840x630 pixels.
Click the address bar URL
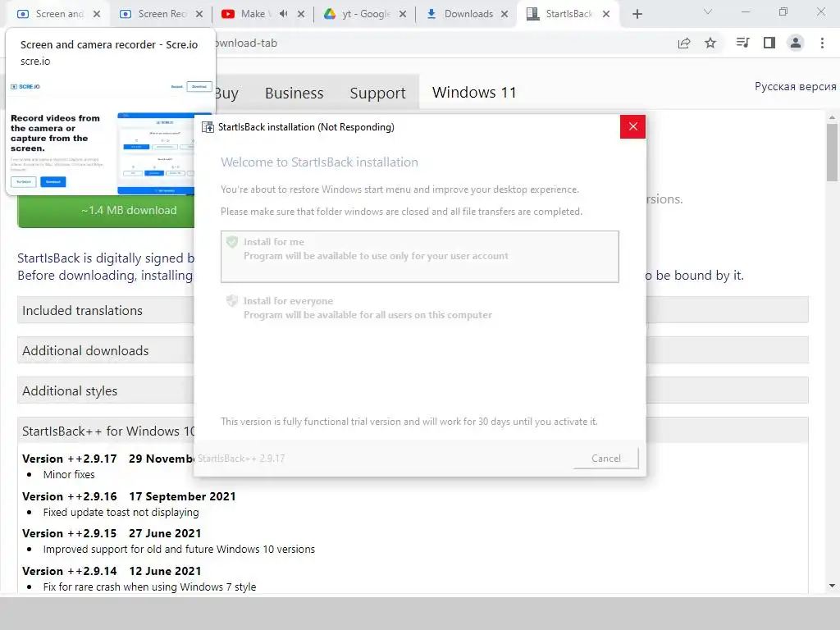[246, 43]
